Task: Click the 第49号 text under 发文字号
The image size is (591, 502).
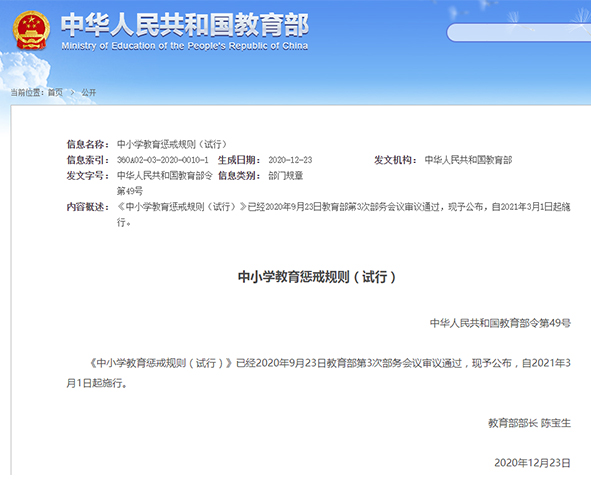Action: click(x=130, y=191)
